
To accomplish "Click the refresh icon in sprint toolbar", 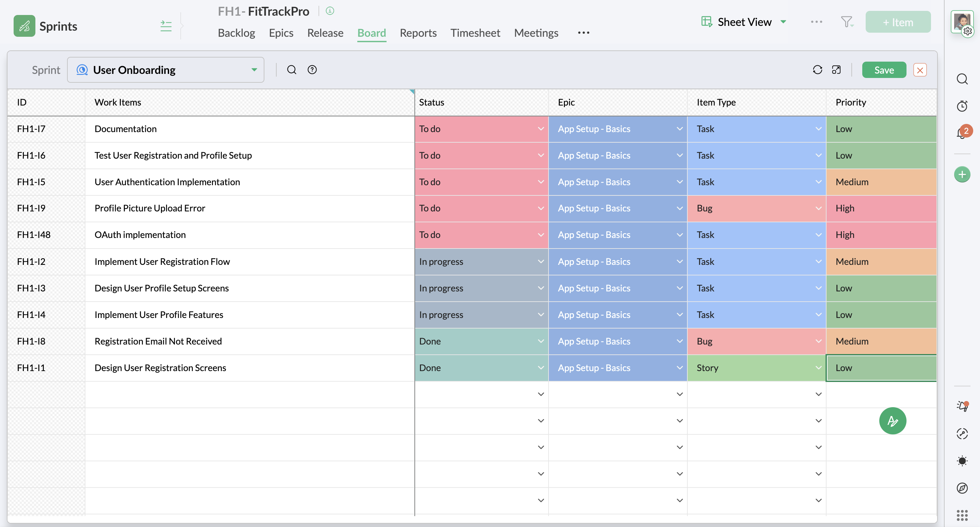I will point(817,70).
